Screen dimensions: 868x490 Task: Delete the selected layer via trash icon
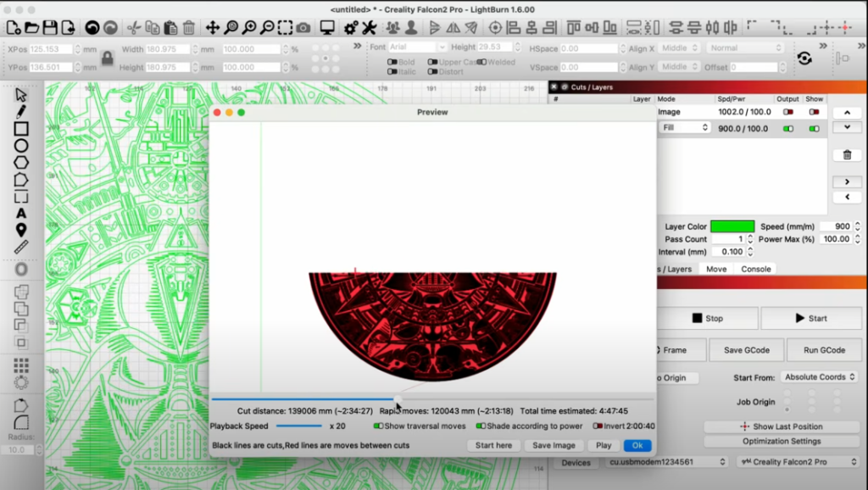click(846, 154)
